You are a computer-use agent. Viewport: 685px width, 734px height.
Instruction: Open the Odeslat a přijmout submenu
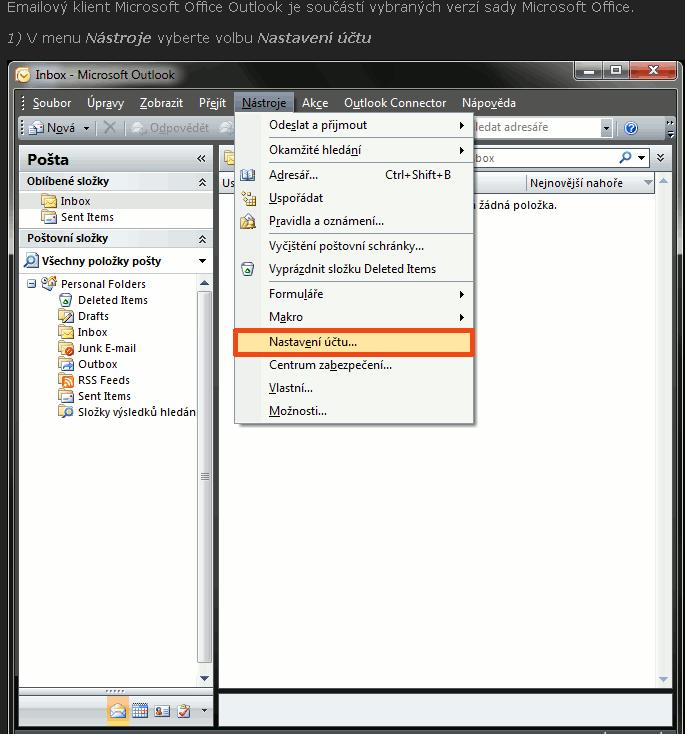(318, 125)
